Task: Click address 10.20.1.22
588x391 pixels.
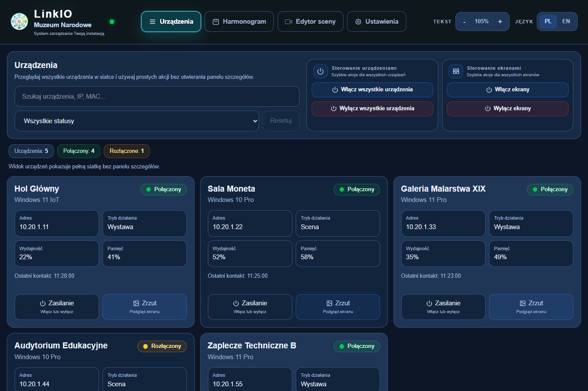Action: pyautogui.click(x=228, y=227)
